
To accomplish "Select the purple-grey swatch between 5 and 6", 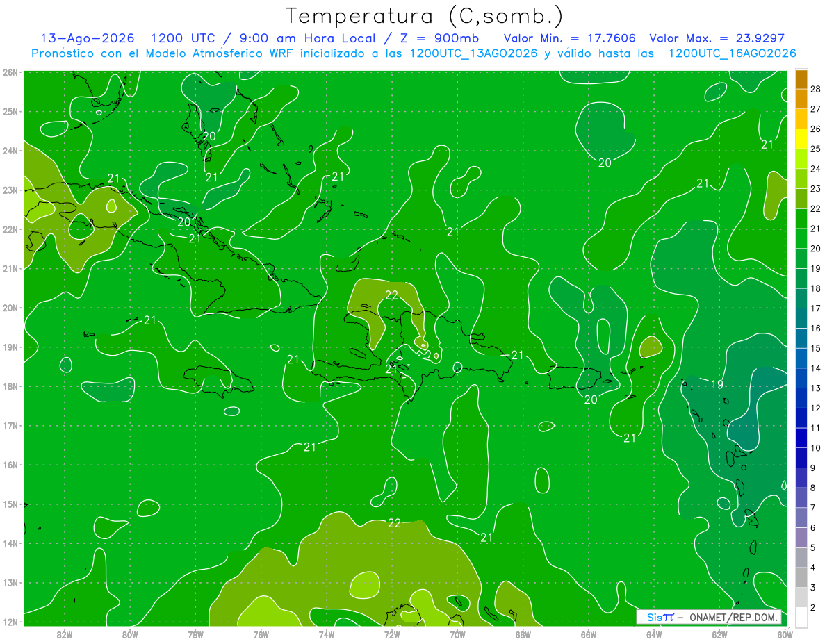I will [801, 538].
